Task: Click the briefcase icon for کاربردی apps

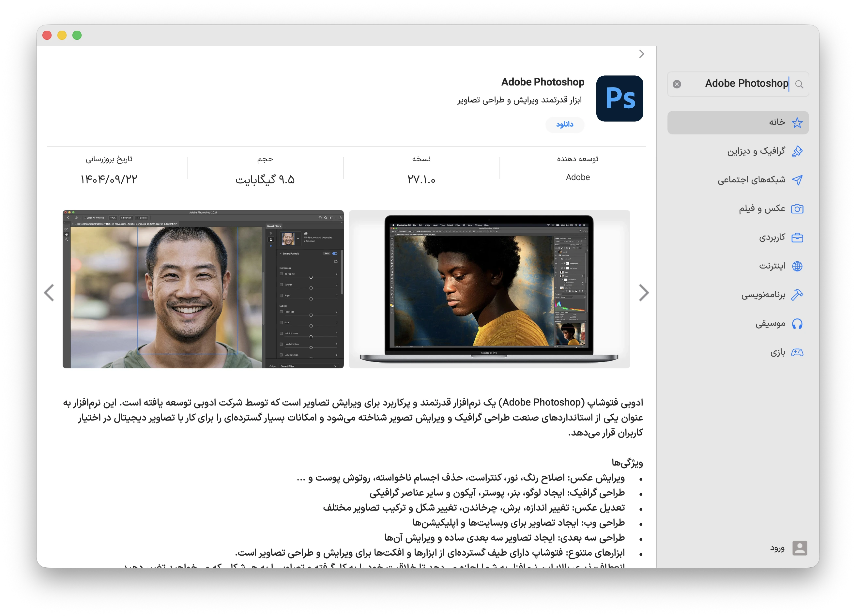Action: [x=798, y=238]
